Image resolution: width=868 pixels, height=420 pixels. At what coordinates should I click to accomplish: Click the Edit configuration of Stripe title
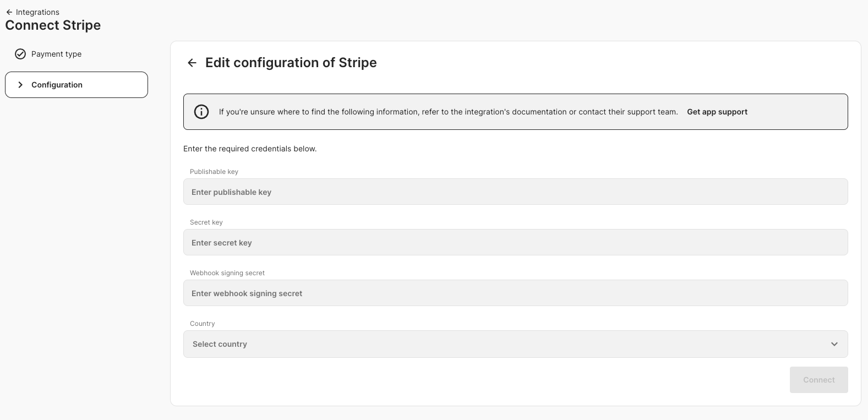(x=291, y=63)
